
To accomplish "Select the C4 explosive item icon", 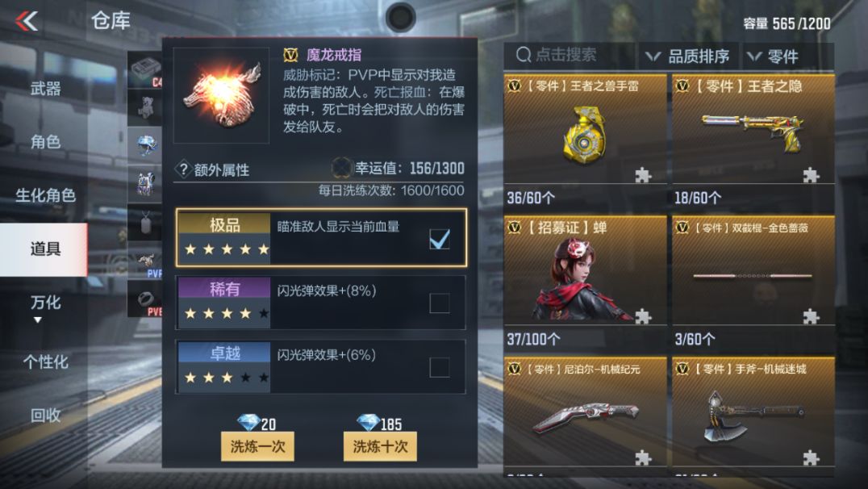I will click(145, 69).
